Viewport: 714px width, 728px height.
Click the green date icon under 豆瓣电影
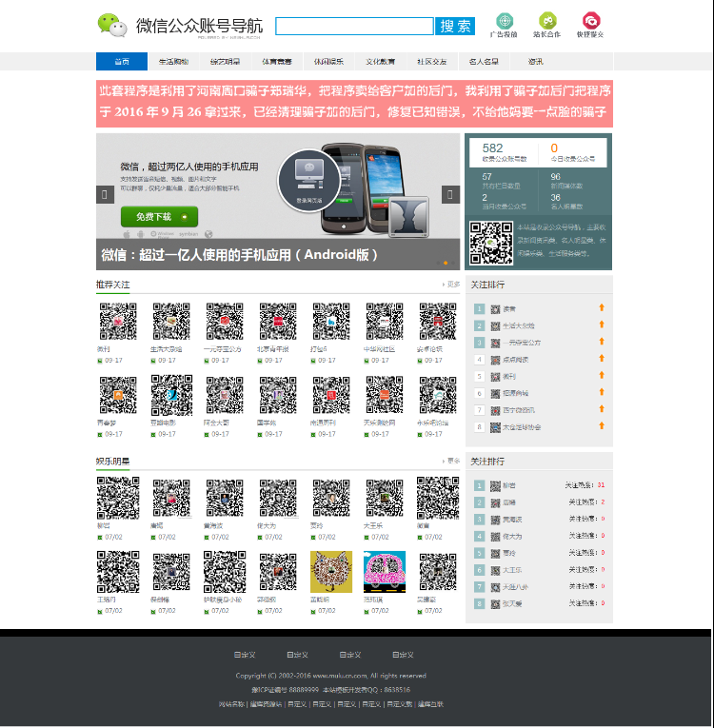click(153, 435)
